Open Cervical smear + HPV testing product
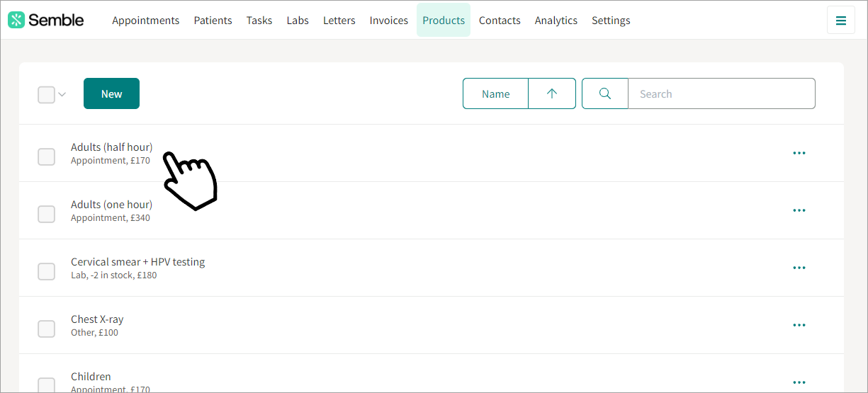868x393 pixels. 138,262
